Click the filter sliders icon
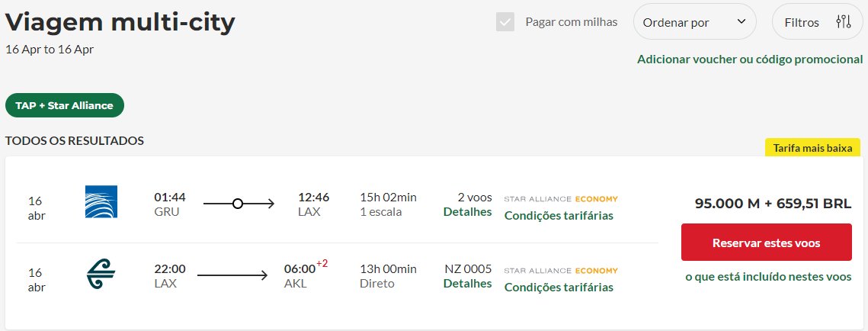Viewport: 868px width, 331px height. point(843,22)
